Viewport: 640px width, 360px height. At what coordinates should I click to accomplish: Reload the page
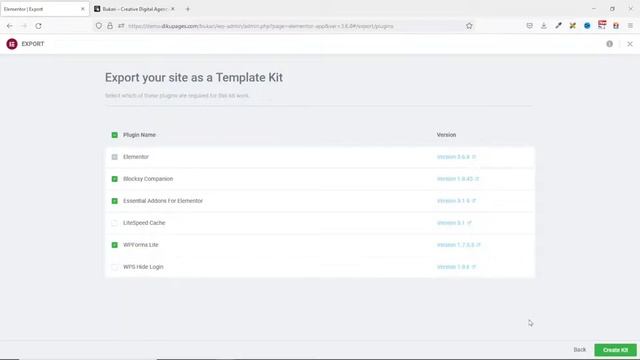38,26
